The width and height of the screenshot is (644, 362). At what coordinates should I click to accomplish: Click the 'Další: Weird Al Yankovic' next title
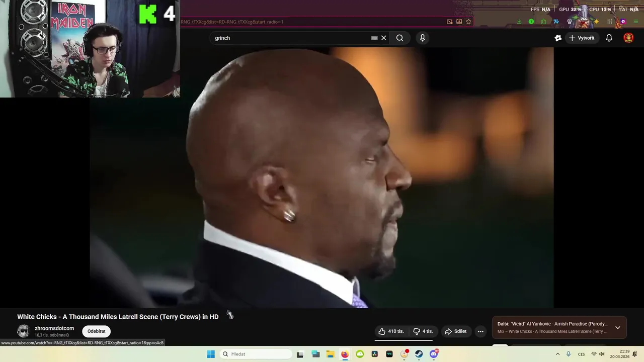click(552, 324)
